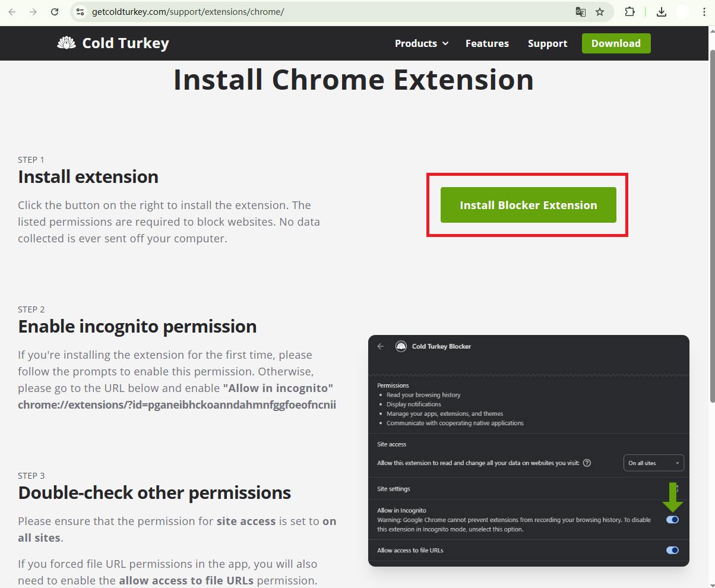This screenshot has width=715, height=588.
Task: Toggle Allow access to file URLs switch
Action: pyautogui.click(x=672, y=551)
